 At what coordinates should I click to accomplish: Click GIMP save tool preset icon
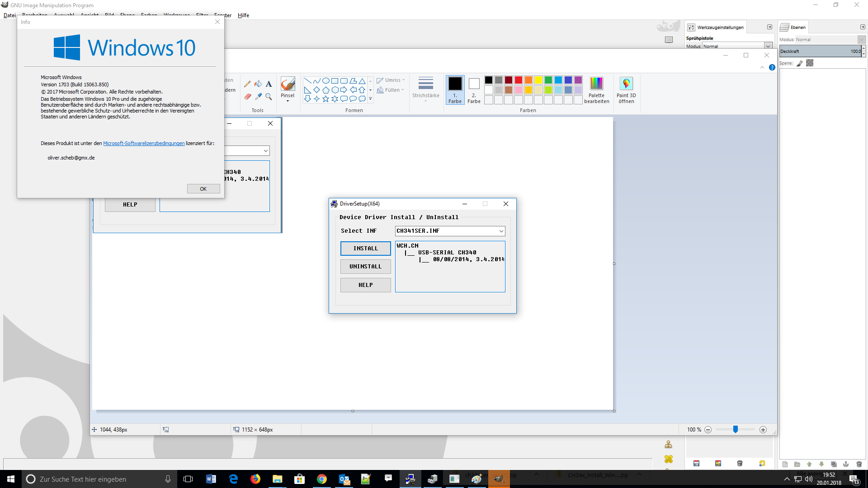[x=696, y=464]
